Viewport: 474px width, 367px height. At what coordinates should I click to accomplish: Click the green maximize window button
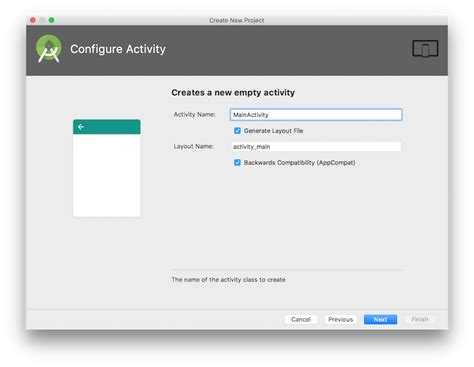click(51, 20)
